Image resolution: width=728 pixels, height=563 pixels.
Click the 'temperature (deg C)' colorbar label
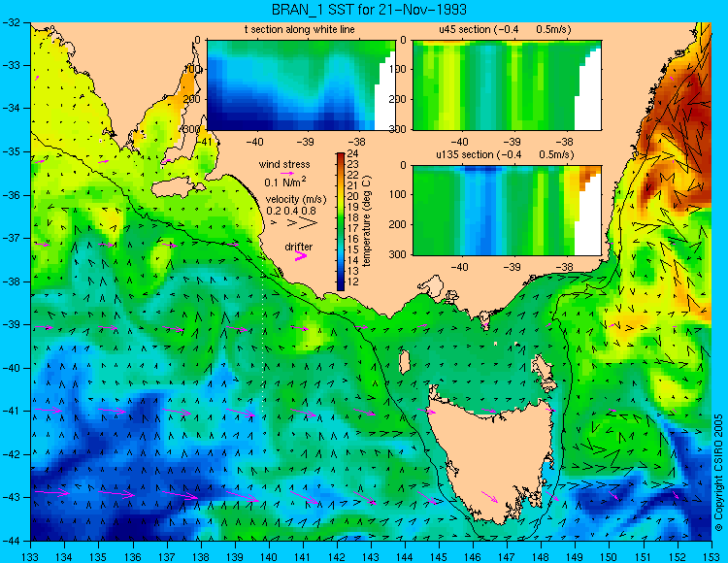click(367, 221)
